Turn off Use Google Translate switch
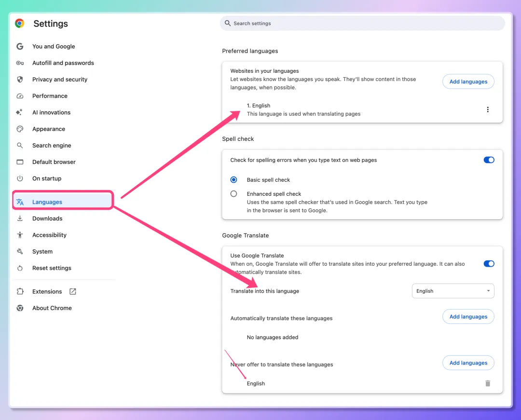Viewport: 521px width, 420px height. click(x=489, y=264)
